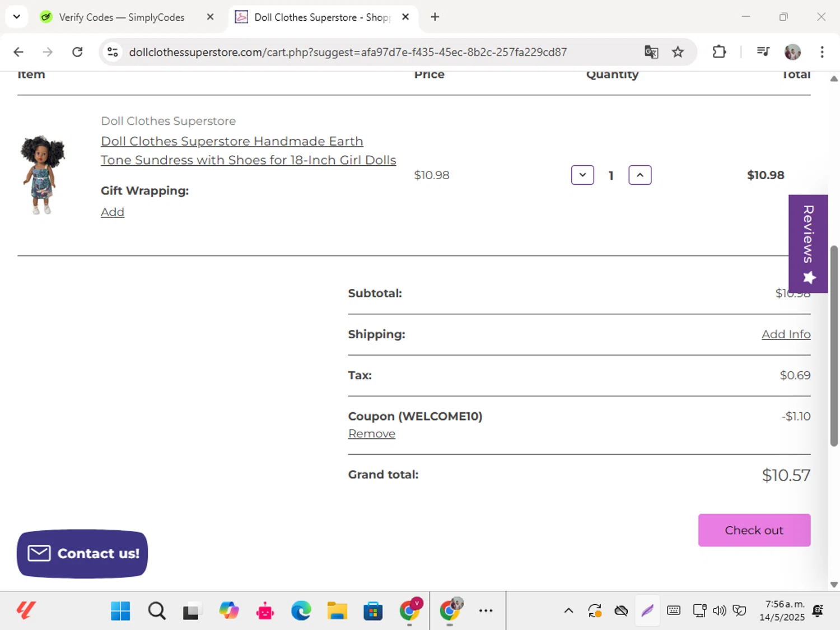The height and width of the screenshot is (630, 840).
Task: Open the display connection tray icon
Action: pos(699,611)
